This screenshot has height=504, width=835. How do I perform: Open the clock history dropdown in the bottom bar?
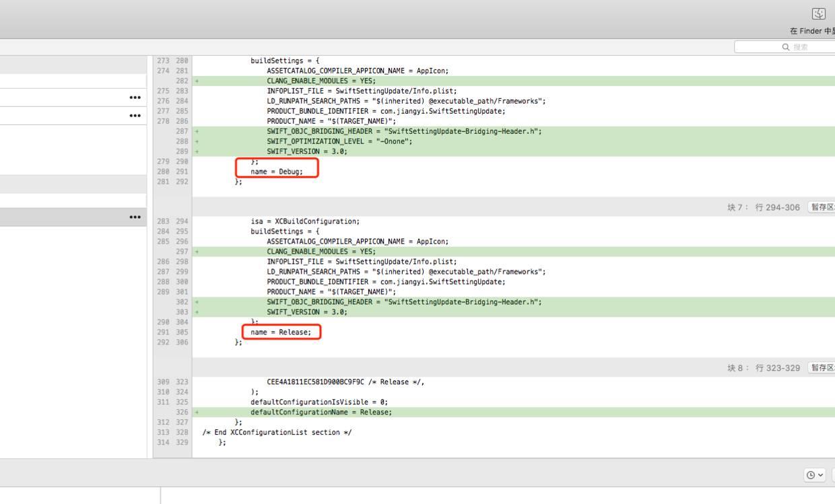[x=815, y=475]
